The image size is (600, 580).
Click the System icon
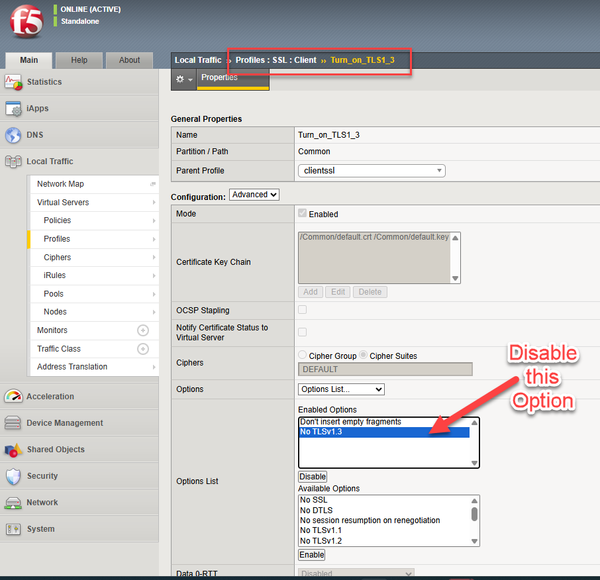click(x=13, y=529)
